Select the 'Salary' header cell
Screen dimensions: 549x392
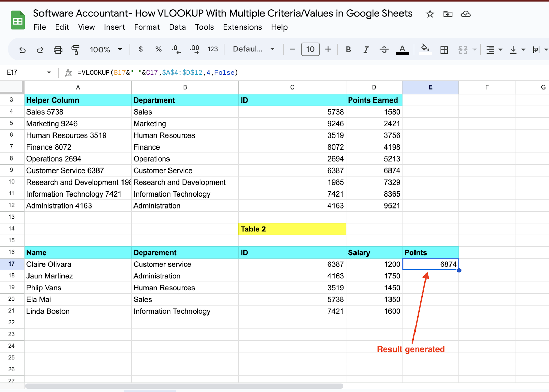coord(374,253)
